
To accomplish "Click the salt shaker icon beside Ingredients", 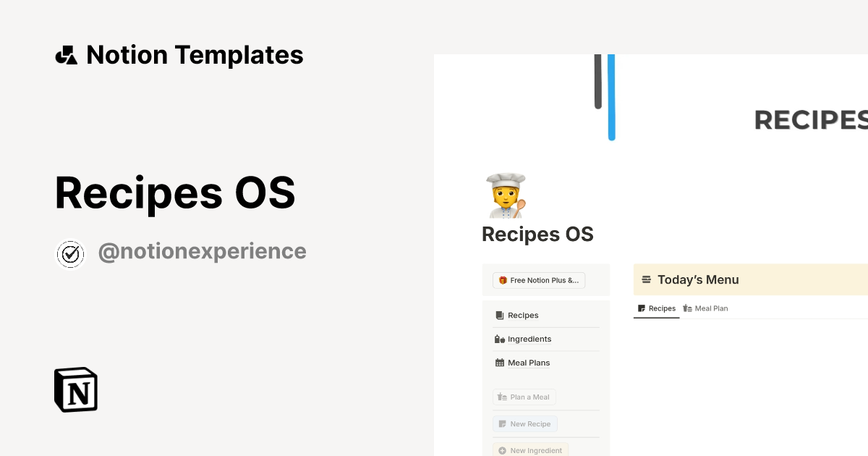I will (499, 339).
